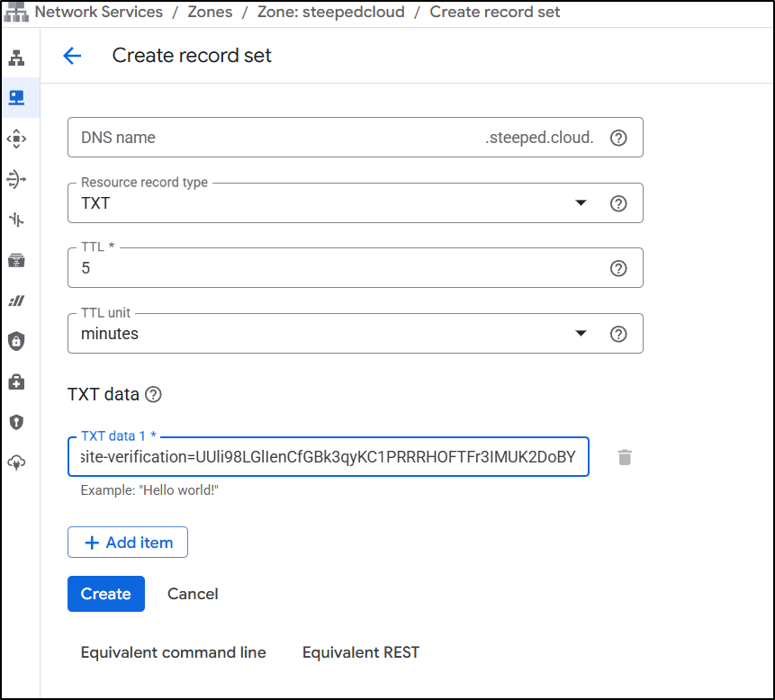Click the cloud plug icon in sidebar
Image resolution: width=775 pixels, height=700 pixels.
click(17, 462)
